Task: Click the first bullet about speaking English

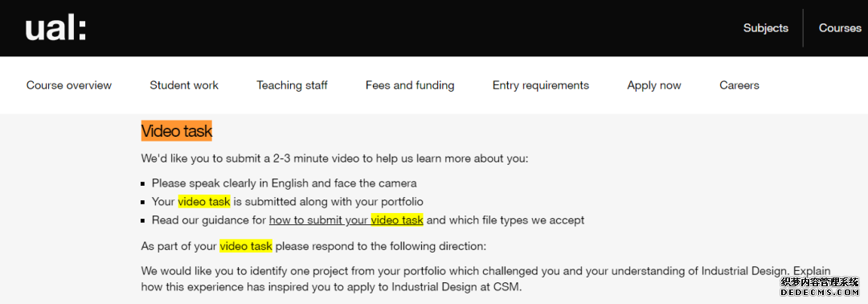Action: tap(284, 183)
